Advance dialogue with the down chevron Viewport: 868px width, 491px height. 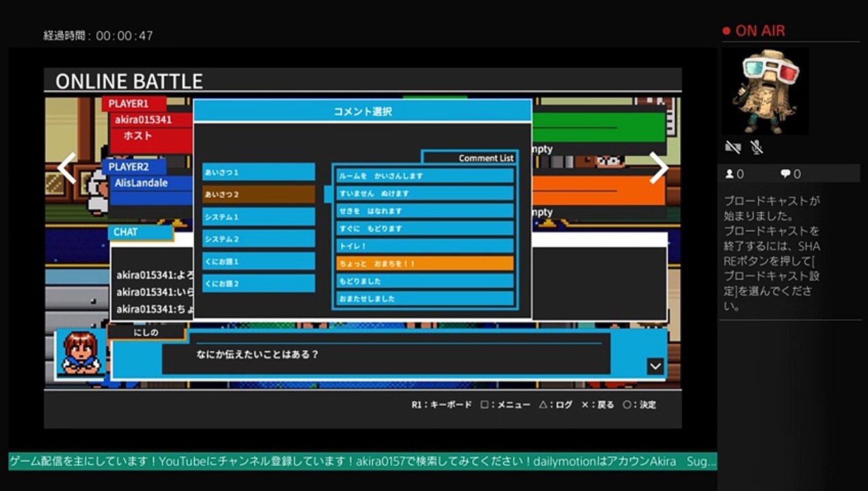(x=655, y=366)
